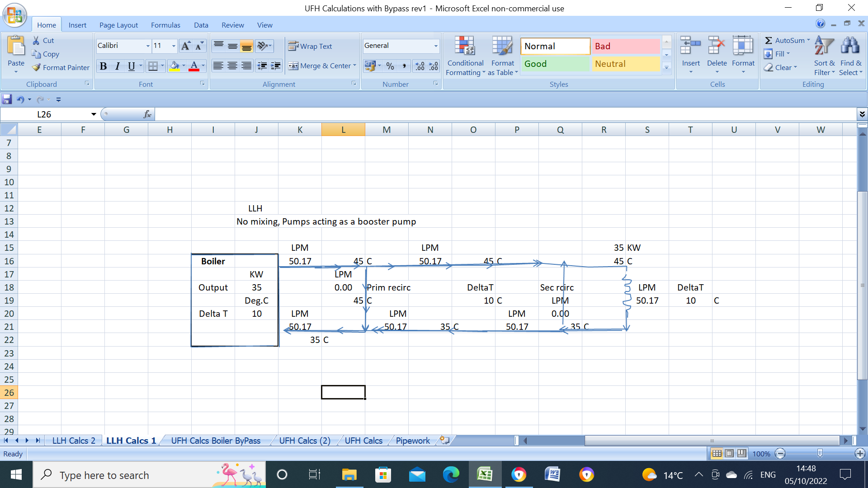Pick the Font Color red swatch
The width and height of the screenshot is (868, 488).
tap(194, 66)
